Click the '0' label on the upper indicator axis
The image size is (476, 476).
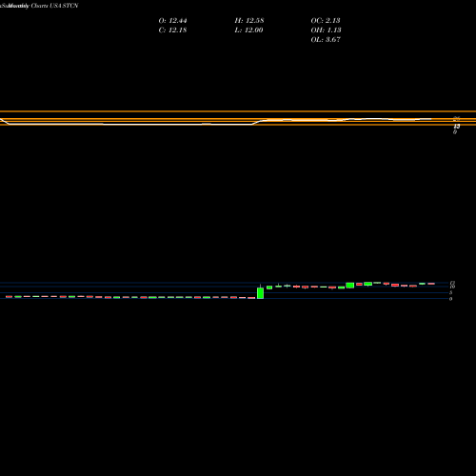455,132
